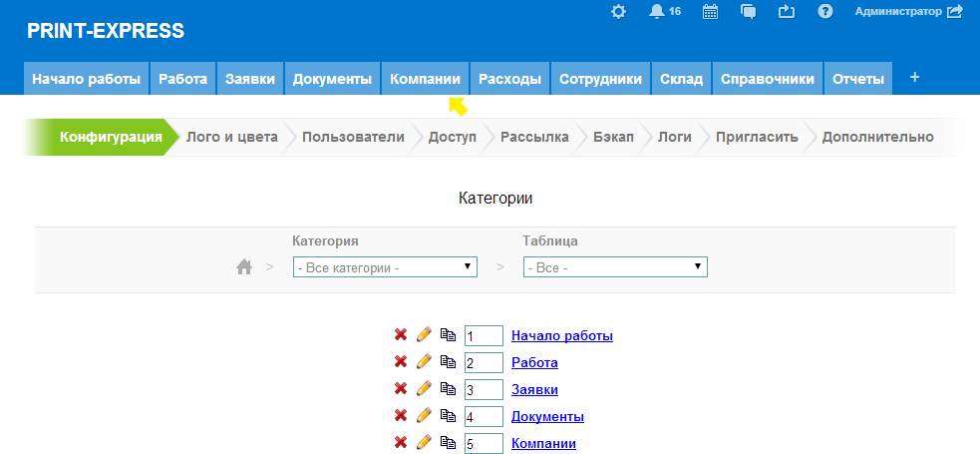Delete the Компании category row
The height and width of the screenshot is (454, 980).
[401, 442]
